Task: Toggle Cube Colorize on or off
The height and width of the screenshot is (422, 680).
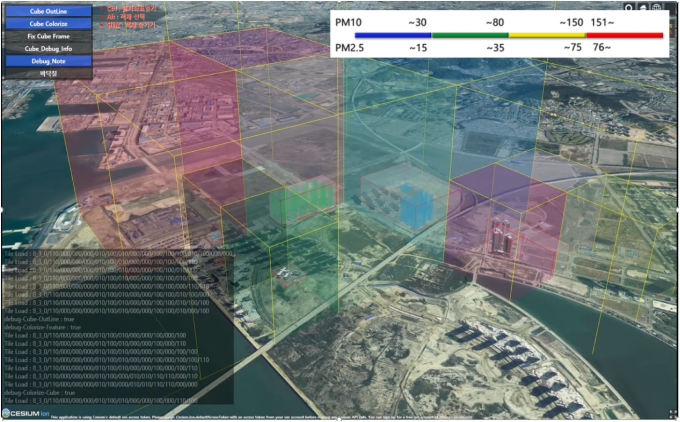Action: pos(48,23)
